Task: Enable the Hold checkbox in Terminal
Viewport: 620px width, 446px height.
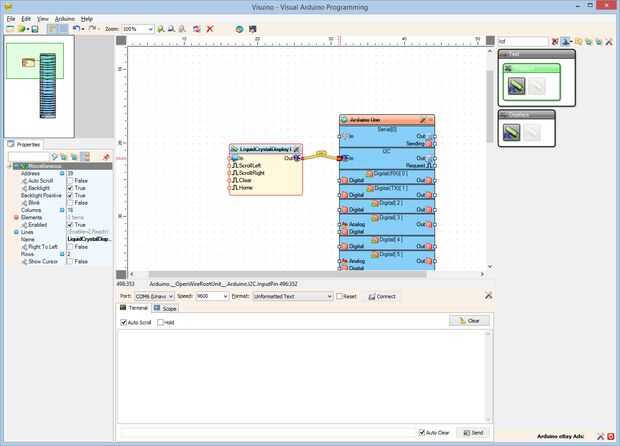Action: coord(160,322)
